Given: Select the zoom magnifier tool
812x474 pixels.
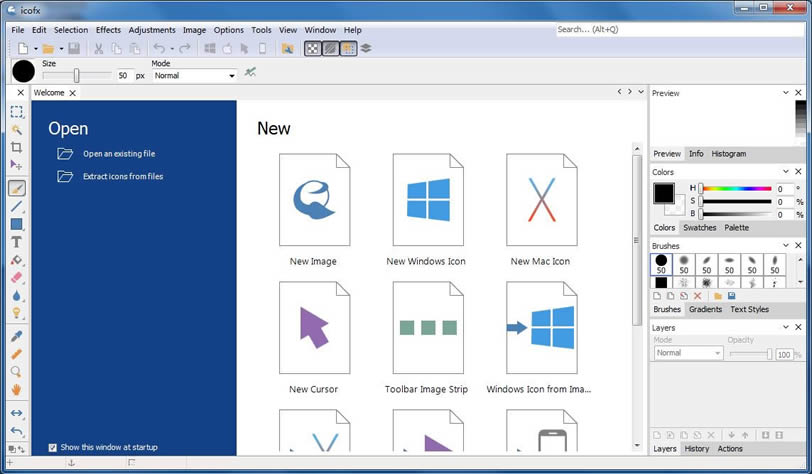Looking at the screenshot, I should pos(17,371).
